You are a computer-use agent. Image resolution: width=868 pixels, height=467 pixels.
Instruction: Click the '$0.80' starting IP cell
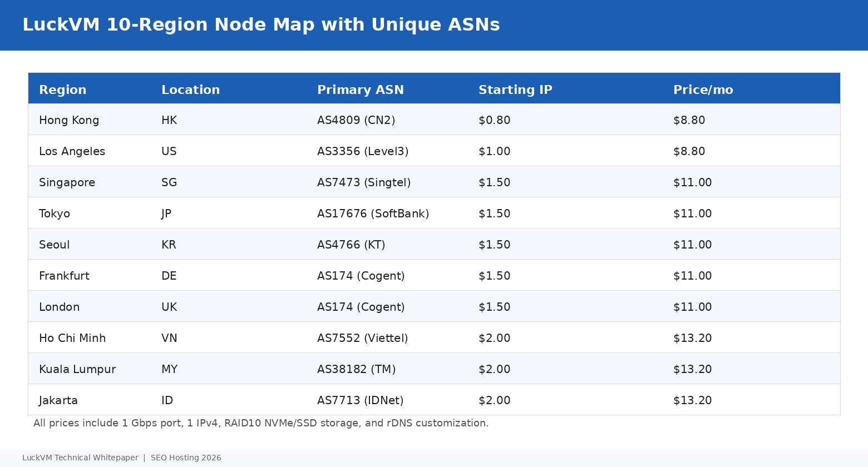[x=495, y=120]
